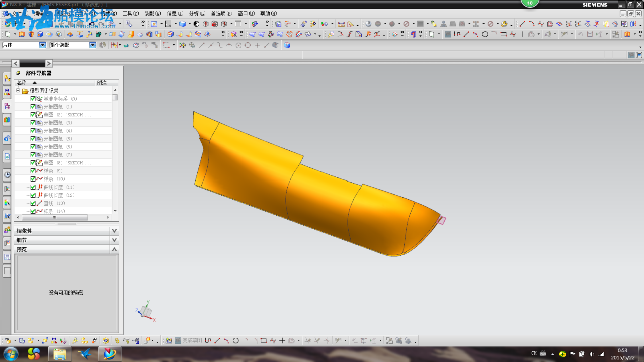Click the pink datum handle at the bow tip
644x362 pixels.
(x=442, y=220)
